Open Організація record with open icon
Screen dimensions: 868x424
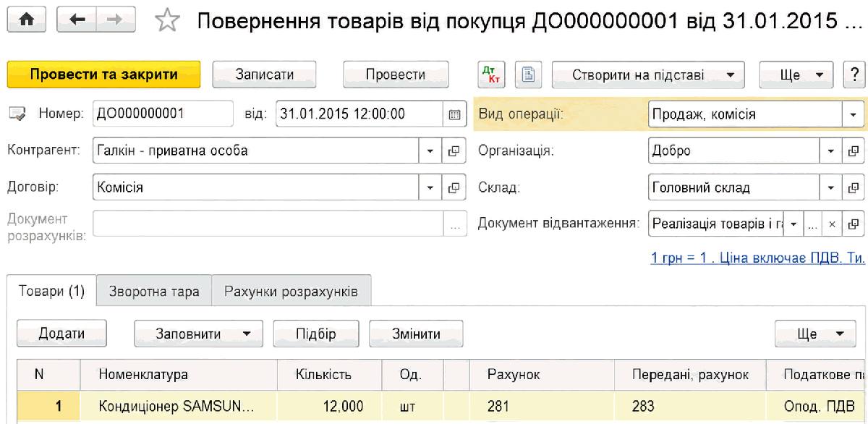coord(854,150)
